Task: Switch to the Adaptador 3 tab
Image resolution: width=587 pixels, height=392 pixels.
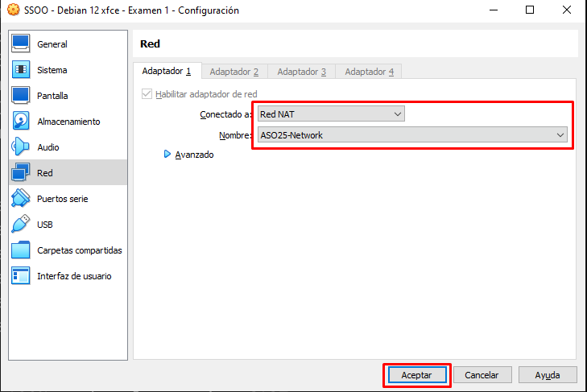Action: (x=301, y=72)
